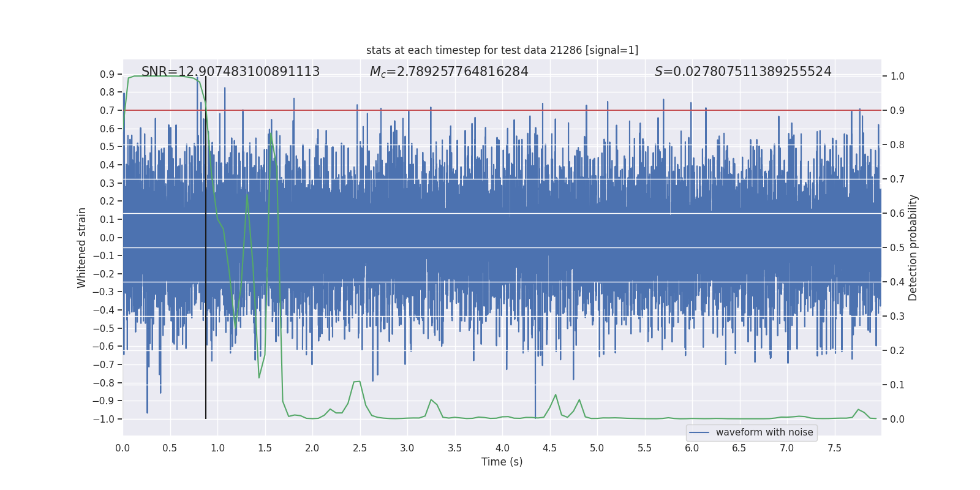Image resolution: width=980 pixels, height=490 pixels.
Task: Click the Whitened strain tick label −0.1
Action: tap(104, 255)
